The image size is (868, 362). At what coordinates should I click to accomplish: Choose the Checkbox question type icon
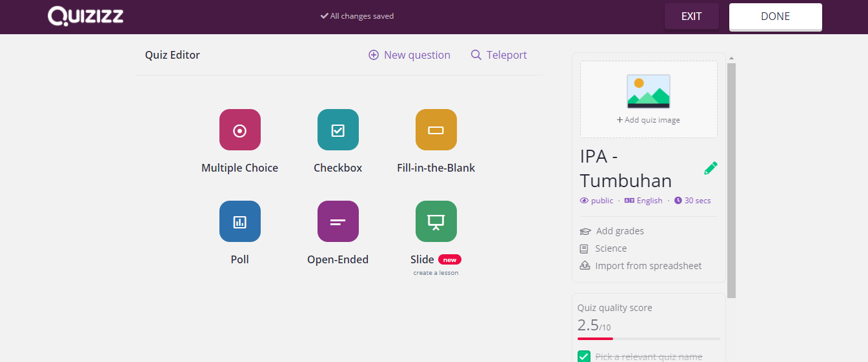click(338, 130)
